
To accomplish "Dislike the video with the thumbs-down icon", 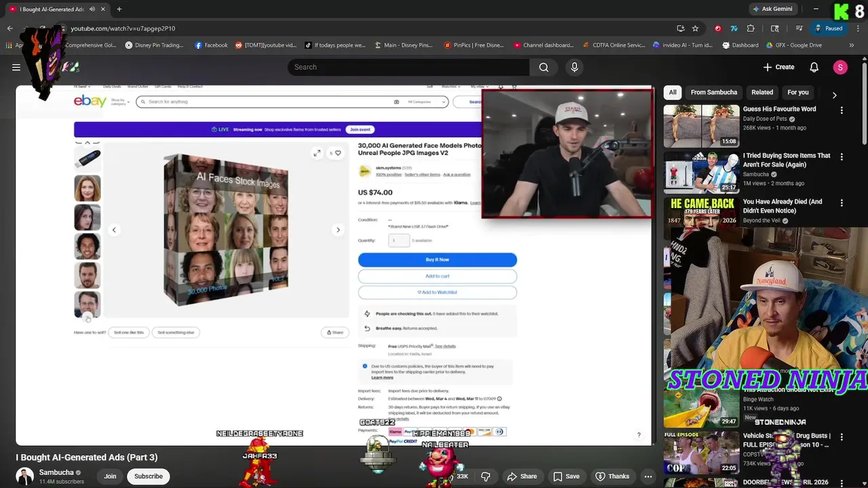I will coord(486,476).
